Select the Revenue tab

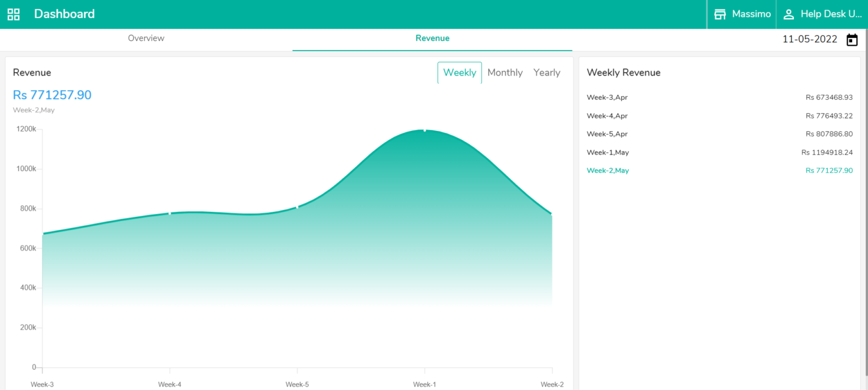[x=432, y=38]
